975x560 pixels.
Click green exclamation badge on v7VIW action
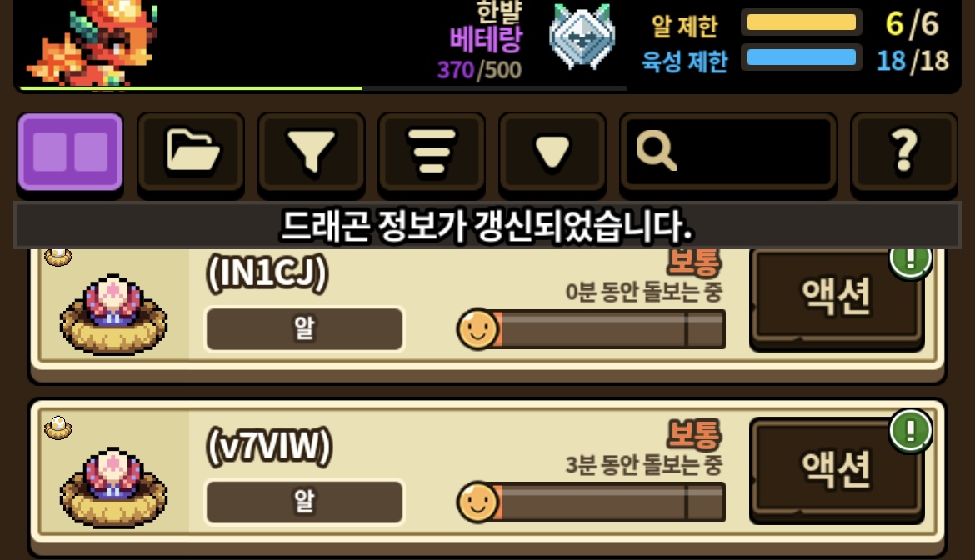pos(910,430)
